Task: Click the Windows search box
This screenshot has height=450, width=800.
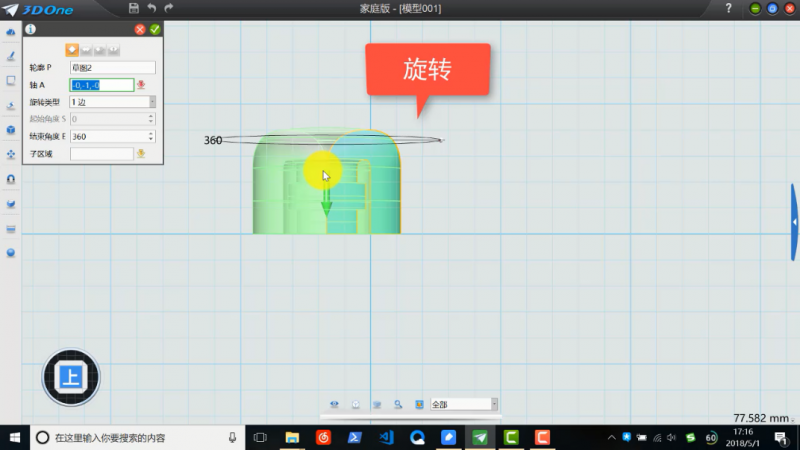Action: 138,438
